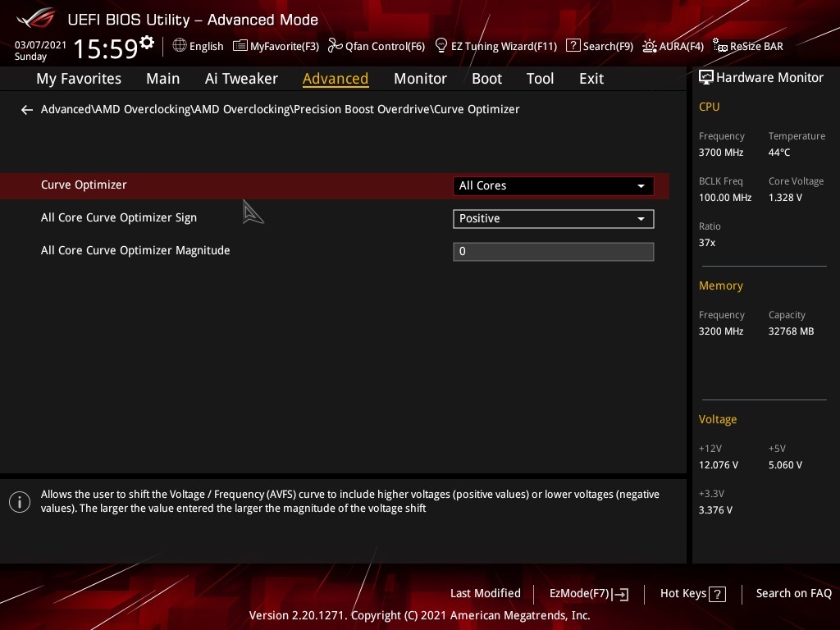Go to the Boot tab
This screenshot has height=630, width=840.
486,79
